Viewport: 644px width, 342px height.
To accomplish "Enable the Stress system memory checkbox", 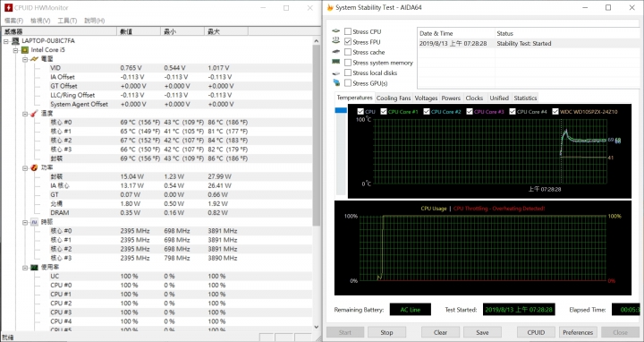I will click(x=348, y=63).
